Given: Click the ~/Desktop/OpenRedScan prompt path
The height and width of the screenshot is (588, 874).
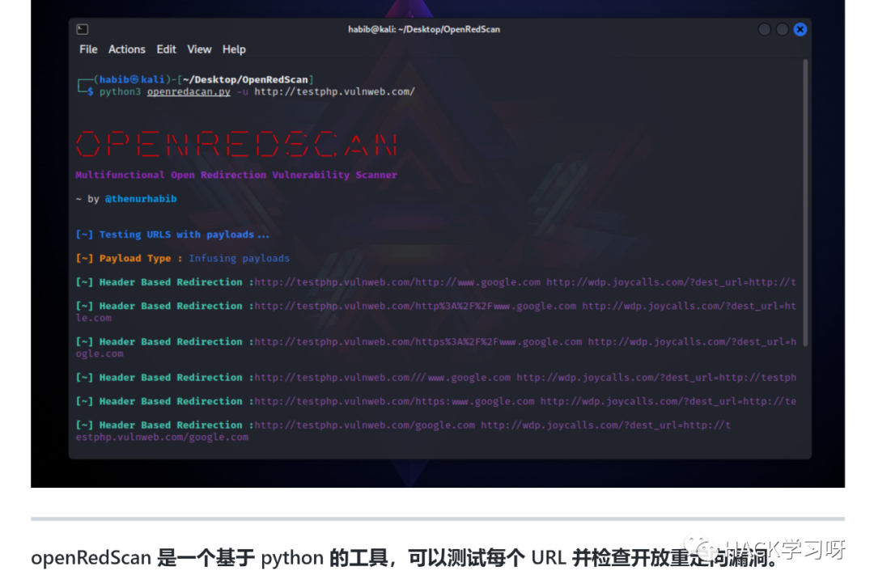Looking at the screenshot, I should [245, 80].
